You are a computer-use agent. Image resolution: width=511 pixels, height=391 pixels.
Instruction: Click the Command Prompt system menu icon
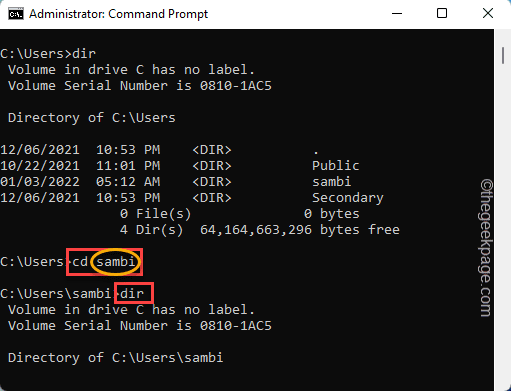click(16, 14)
